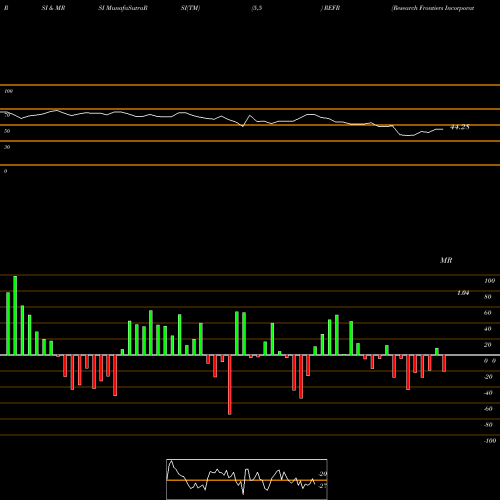Click the RSI axis label 70
Screen dimensions: 500x500
(x=7, y=115)
